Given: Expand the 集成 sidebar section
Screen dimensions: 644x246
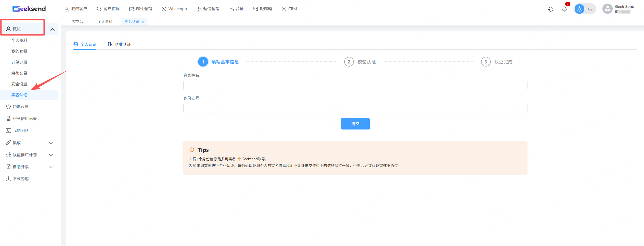Looking at the screenshot, I should pyautogui.click(x=51, y=143).
